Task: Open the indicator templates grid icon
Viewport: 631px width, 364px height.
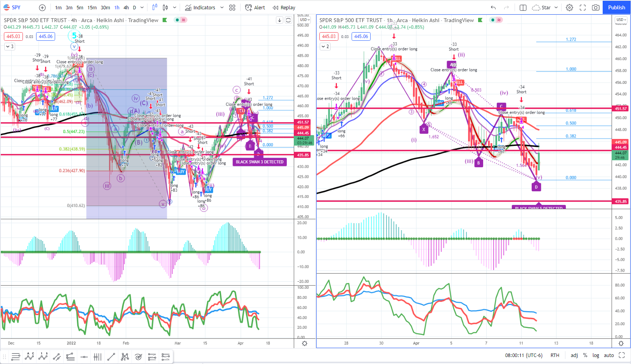Action: [x=232, y=7]
